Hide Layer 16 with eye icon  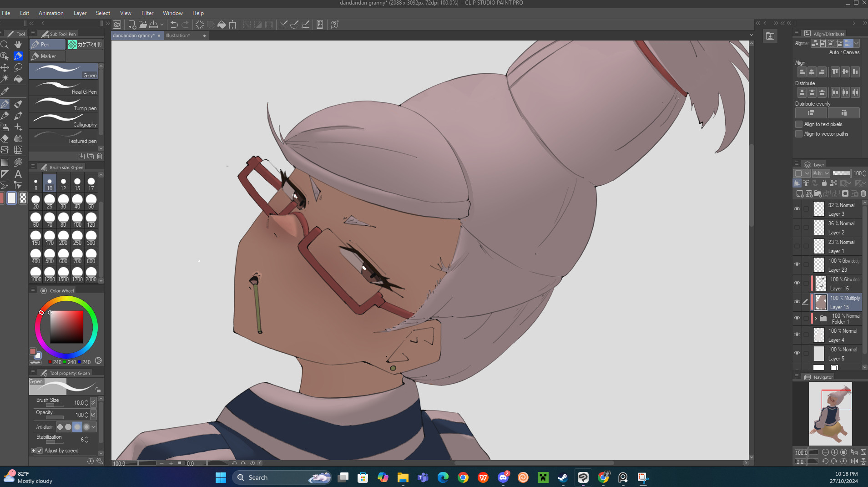tap(797, 283)
